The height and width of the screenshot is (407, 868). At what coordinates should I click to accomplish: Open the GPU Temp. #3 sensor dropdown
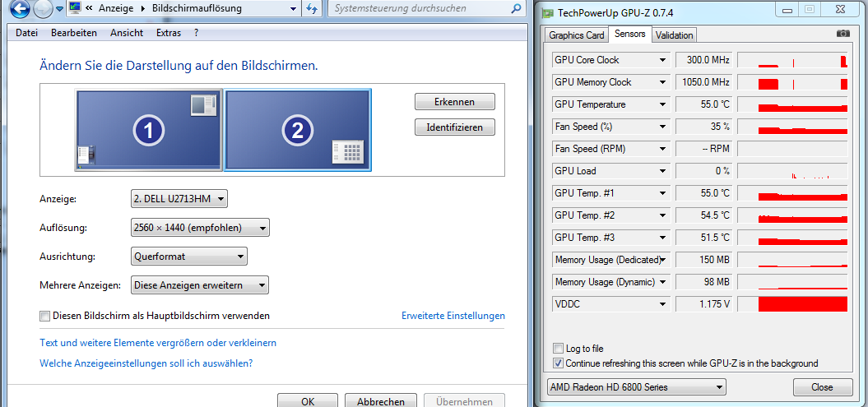click(x=662, y=238)
